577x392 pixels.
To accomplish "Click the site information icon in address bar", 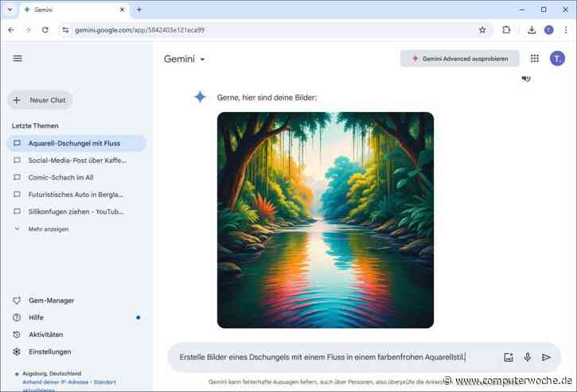I will 65,29.
